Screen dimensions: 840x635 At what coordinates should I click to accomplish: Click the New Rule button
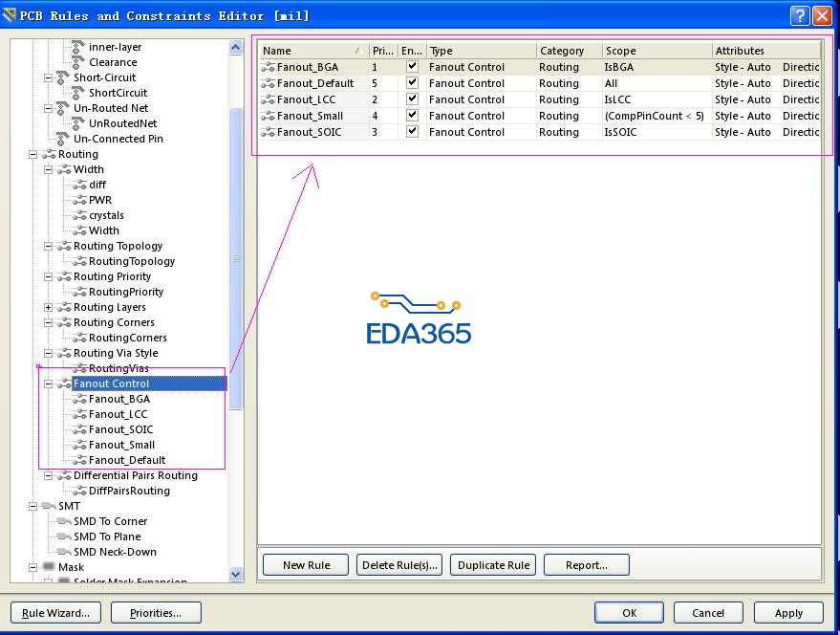coord(306,565)
